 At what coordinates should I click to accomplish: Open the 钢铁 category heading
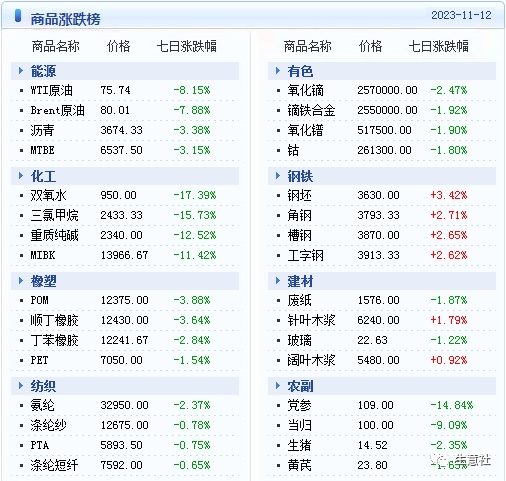click(x=300, y=176)
